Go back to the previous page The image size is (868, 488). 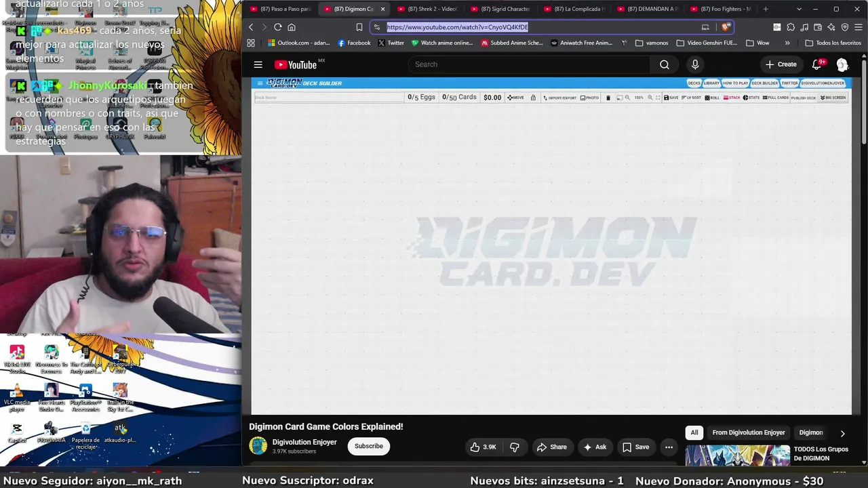251,27
